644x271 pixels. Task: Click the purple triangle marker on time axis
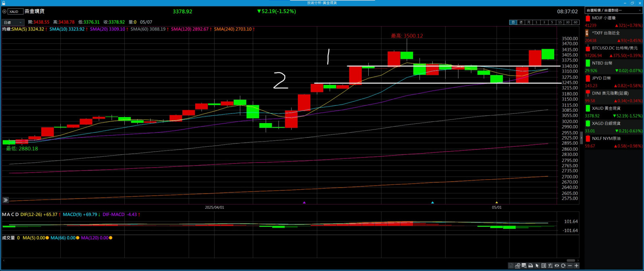click(304, 203)
